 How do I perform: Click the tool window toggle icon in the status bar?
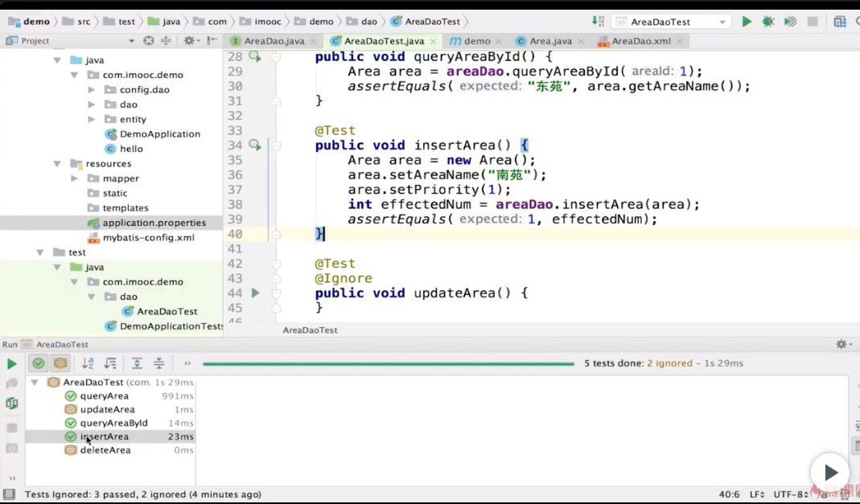(x=10, y=494)
